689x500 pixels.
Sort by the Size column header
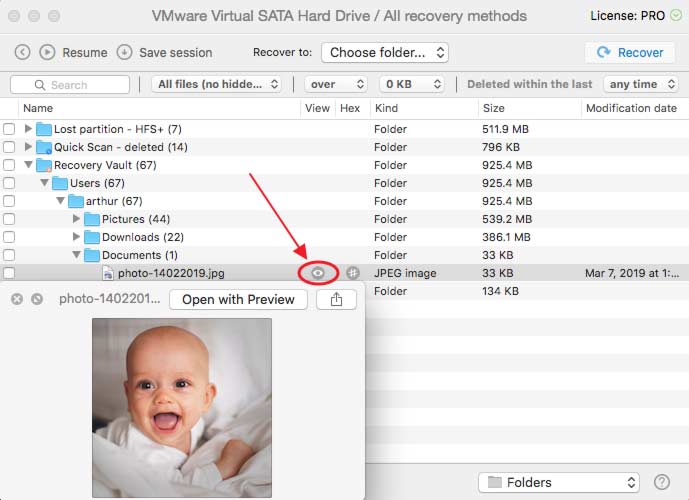coord(530,109)
